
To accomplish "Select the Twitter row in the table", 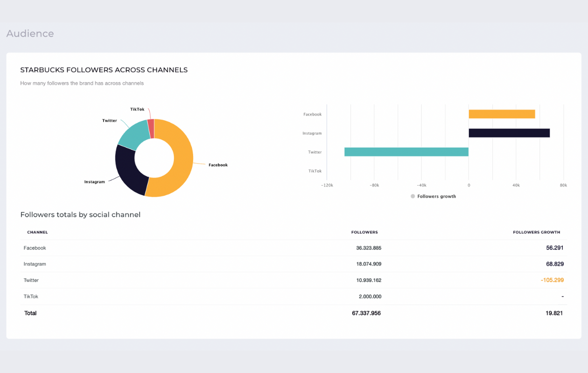I will pos(294,280).
